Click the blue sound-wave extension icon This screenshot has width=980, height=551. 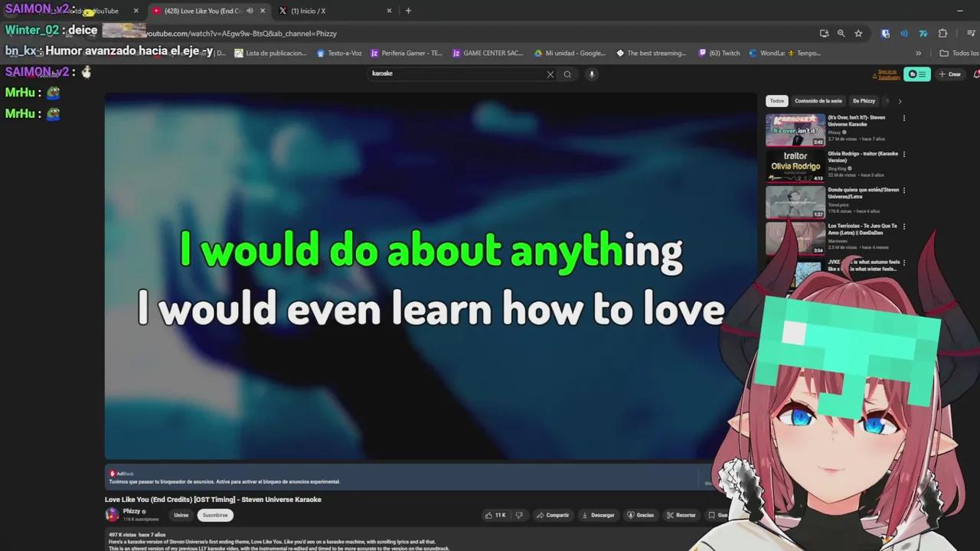point(904,34)
